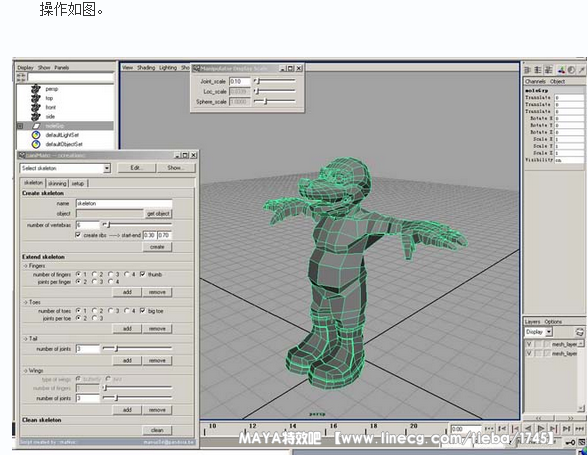The height and width of the screenshot is (455, 588).
Task: Open the Channels menu
Action: click(536, 81)
